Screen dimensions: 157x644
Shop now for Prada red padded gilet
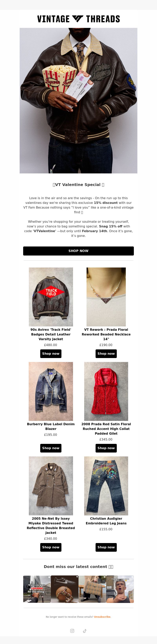106,448
